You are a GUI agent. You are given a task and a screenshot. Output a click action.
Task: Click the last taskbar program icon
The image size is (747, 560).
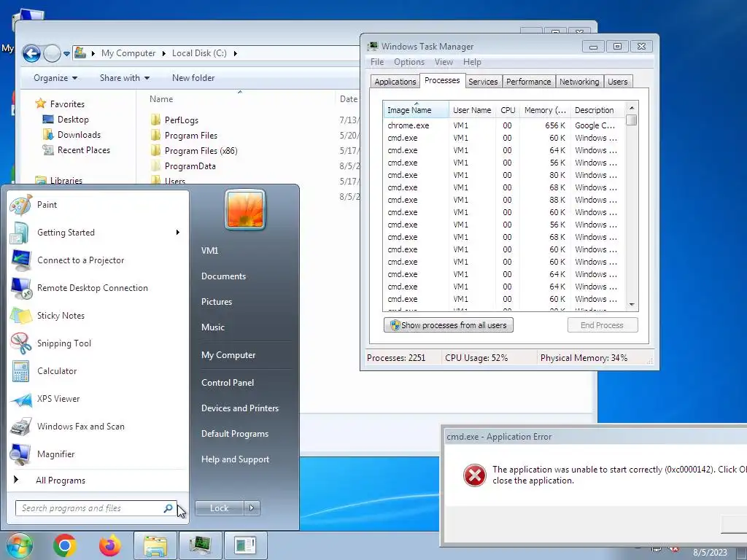point(245,545)
